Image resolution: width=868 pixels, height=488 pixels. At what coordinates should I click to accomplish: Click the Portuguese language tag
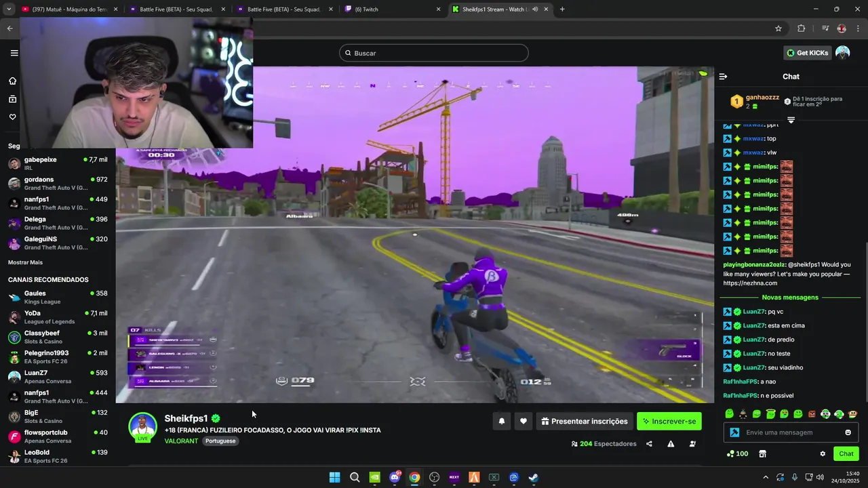click(x=220, y=441)
